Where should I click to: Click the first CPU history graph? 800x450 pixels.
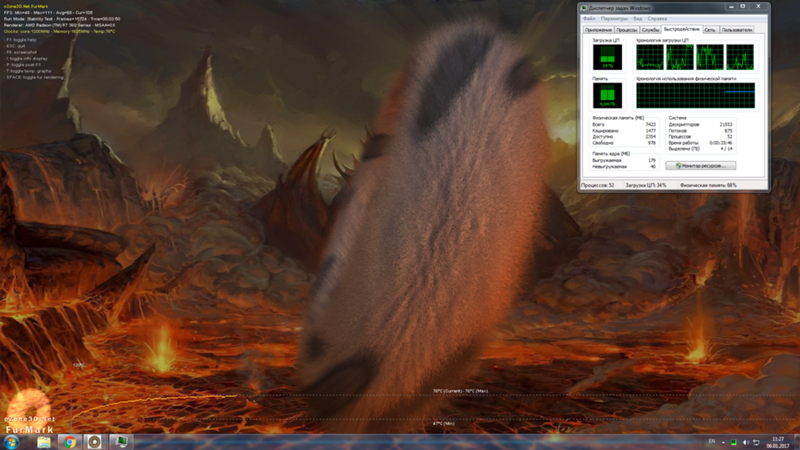pyautogui.click(x=649, y=57)
